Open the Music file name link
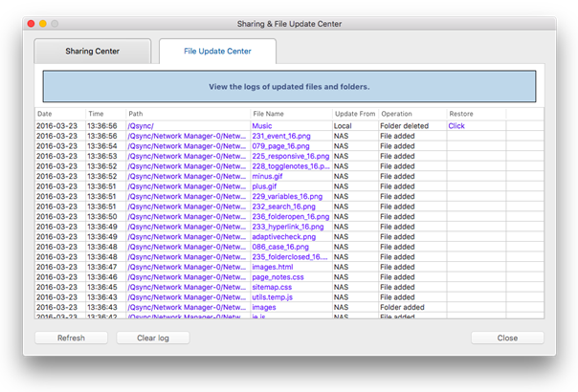The image size is (578, 392). point(261,126)
